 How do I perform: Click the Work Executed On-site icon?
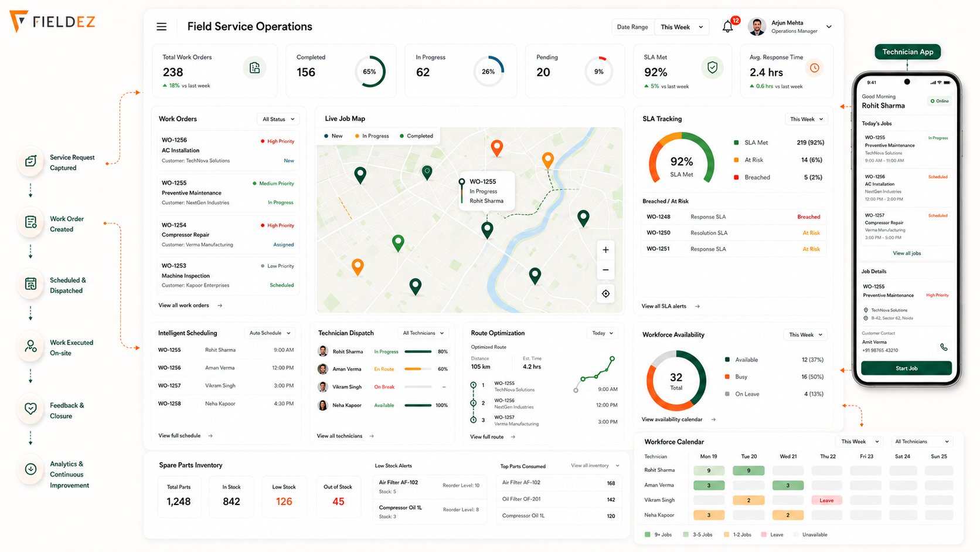pyautogui.click(x=31, y=346)
